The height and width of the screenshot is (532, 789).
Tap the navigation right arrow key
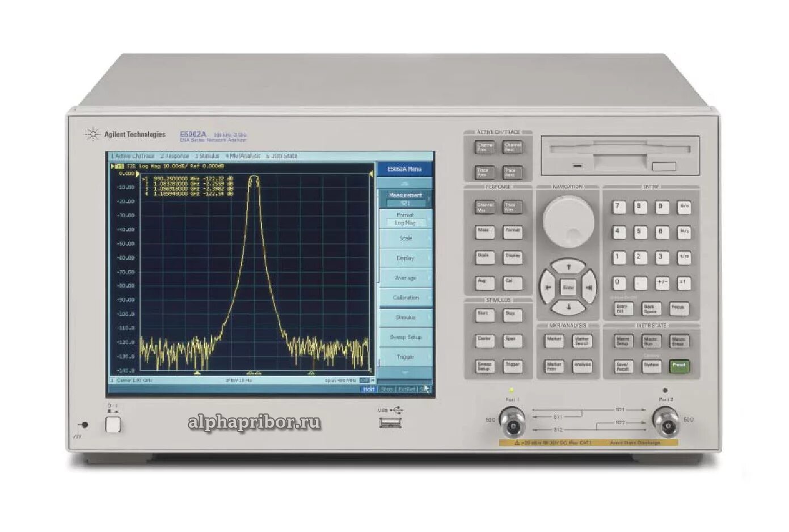pos(589,287)
